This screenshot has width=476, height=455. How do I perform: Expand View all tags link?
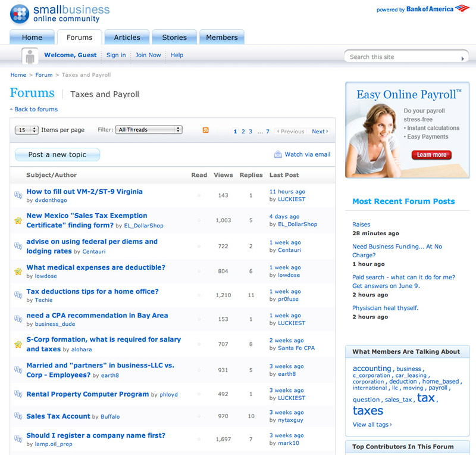coord(372,425)
